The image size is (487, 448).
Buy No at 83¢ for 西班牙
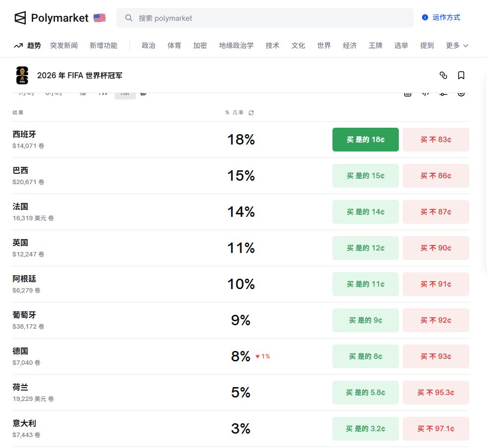pos(436,140)
